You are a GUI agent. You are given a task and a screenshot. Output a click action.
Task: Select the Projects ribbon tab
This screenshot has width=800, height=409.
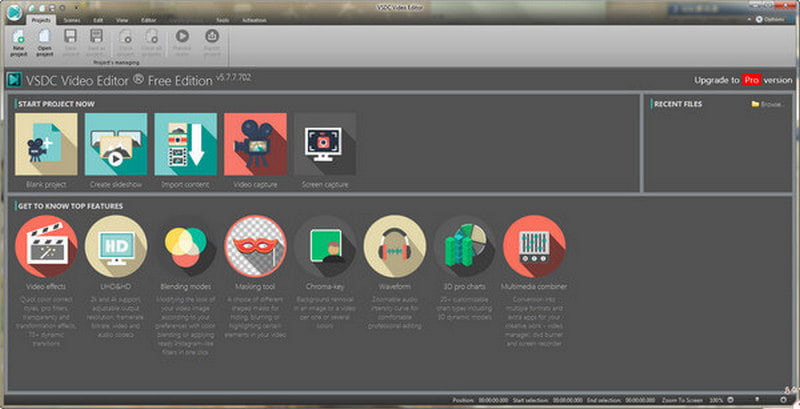[x=41, y=20]
